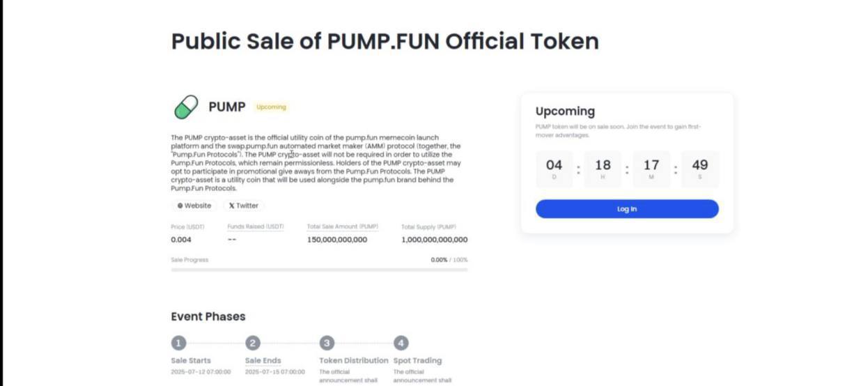Click the Public Sale page heading
Image resolution: width=868 pixels, height=386 pixels.
click(x=385, y=41)
